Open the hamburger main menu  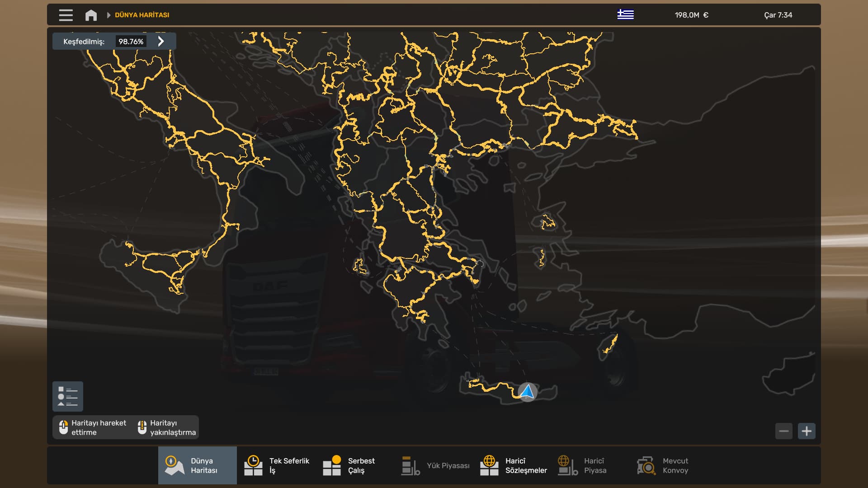pyautogui.click(x=66, y=15)
